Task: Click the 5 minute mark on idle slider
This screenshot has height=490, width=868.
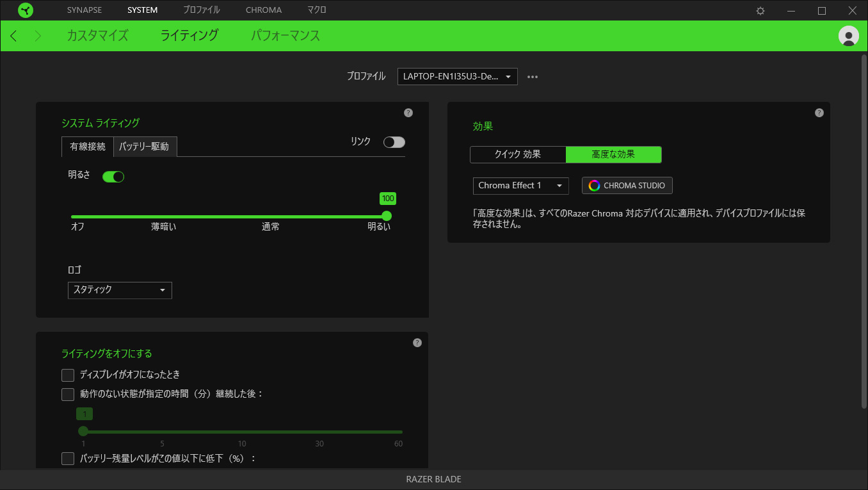Action: 162,444
